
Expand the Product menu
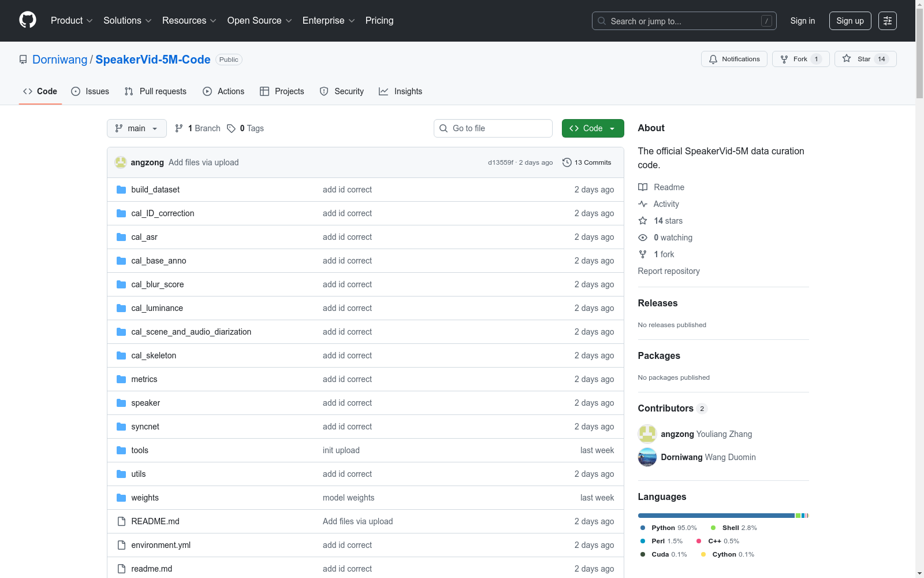click(x=72, y=21)
